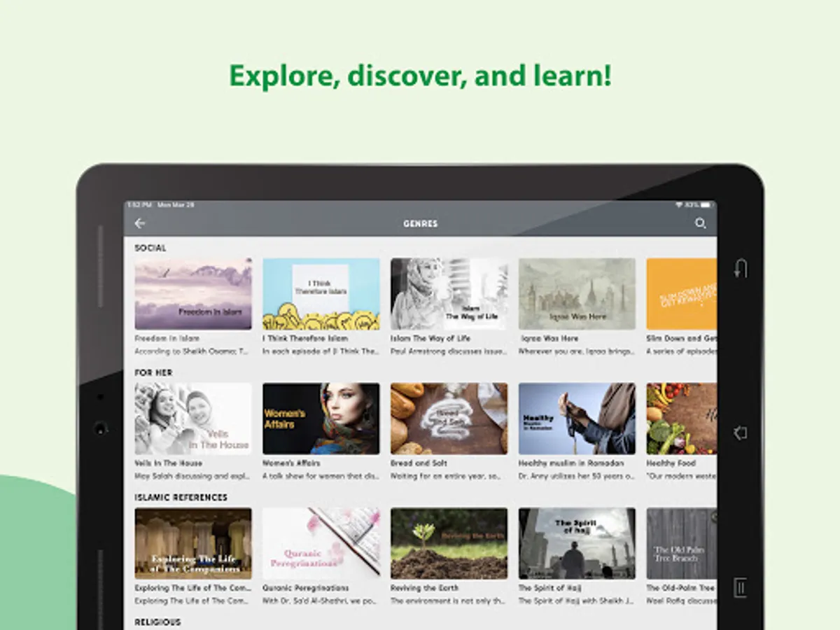Click 'Healthy Food' title text
Screen dimensions: 840x630
click(671, 463)
